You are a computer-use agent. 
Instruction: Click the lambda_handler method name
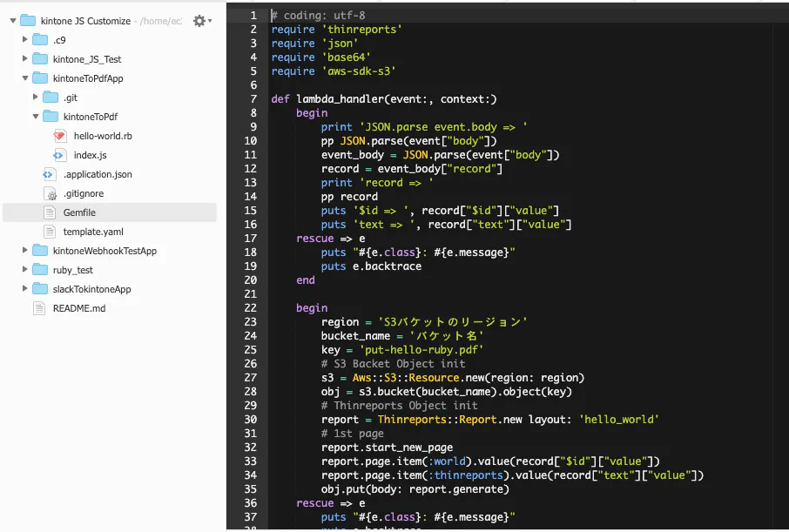point(341,99)
